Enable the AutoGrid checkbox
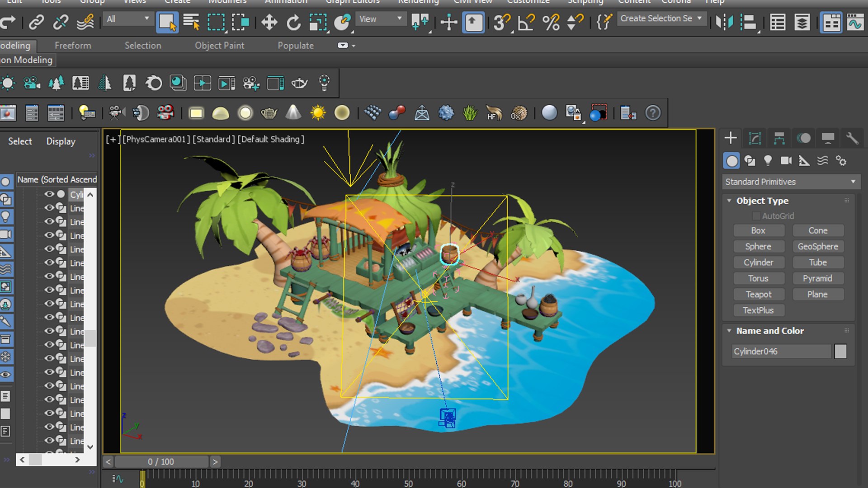 [x=756, y=216]
